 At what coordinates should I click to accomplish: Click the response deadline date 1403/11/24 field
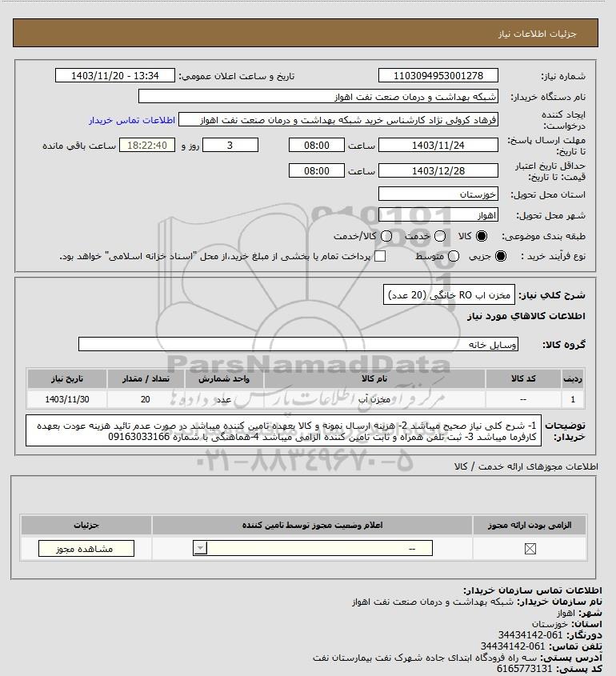click(438, 146)
